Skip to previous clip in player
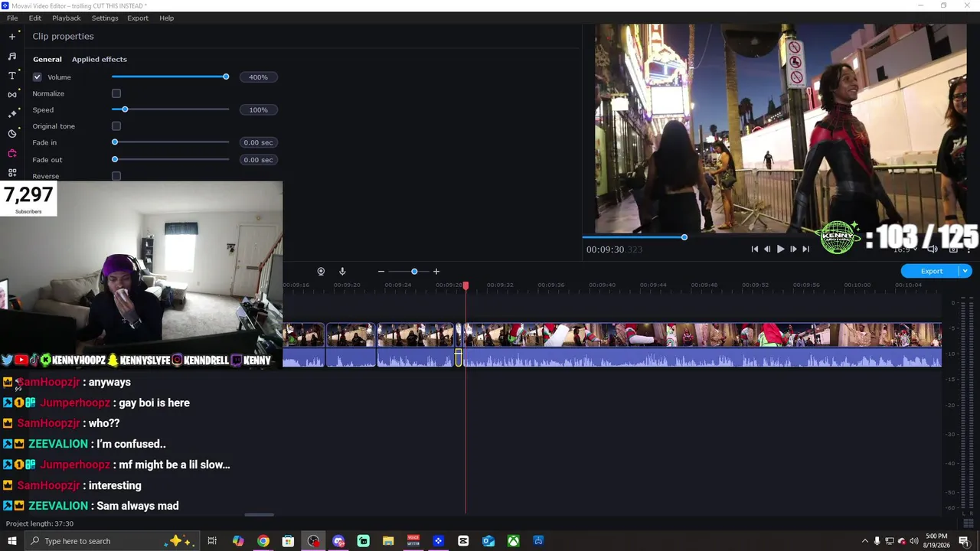 [x=754, y=249]
